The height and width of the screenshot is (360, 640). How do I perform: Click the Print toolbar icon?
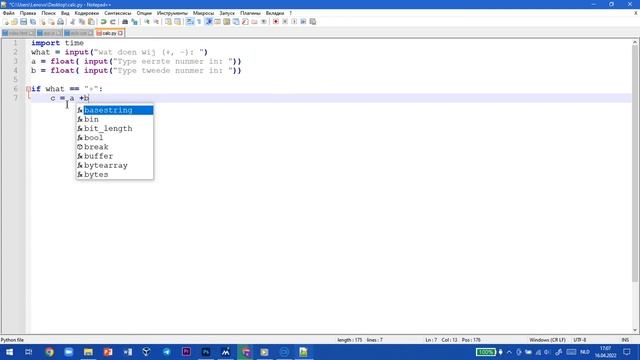click(60, 22)
